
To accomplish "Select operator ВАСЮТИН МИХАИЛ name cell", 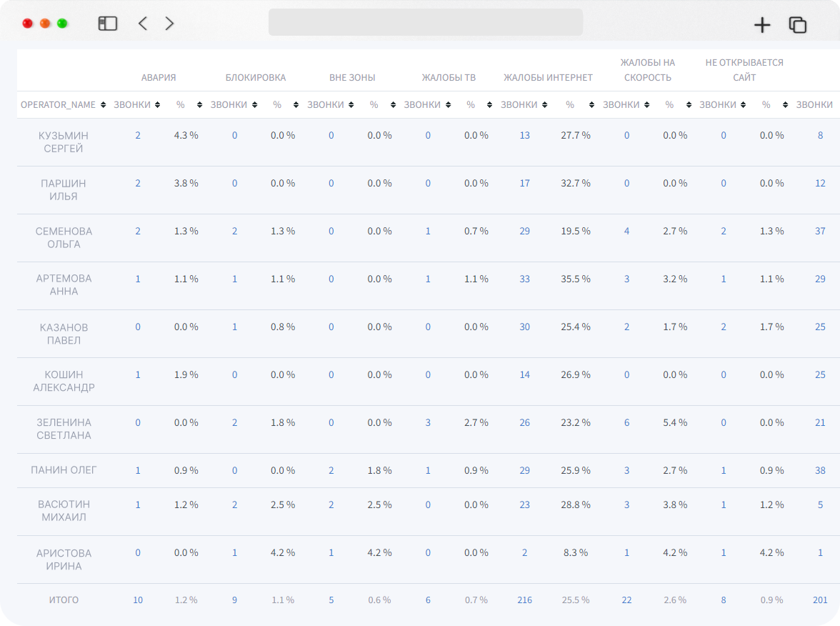I will (64, 511).
